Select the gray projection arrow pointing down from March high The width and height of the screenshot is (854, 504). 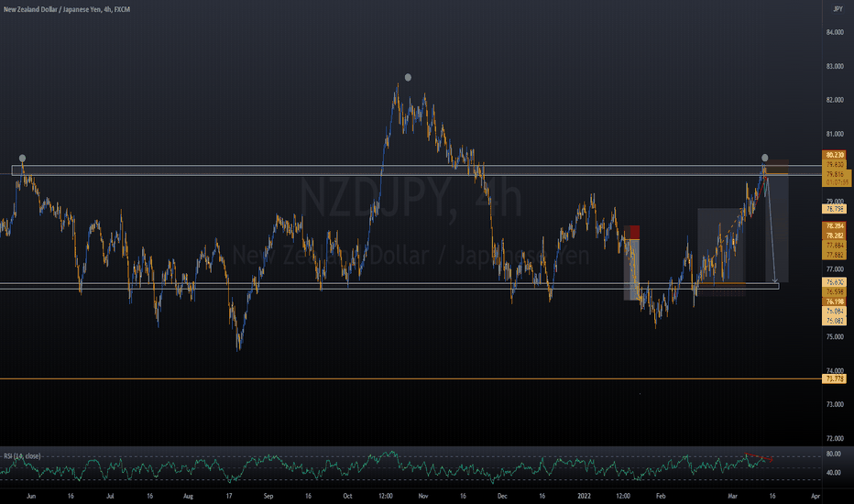pos(771,229)
